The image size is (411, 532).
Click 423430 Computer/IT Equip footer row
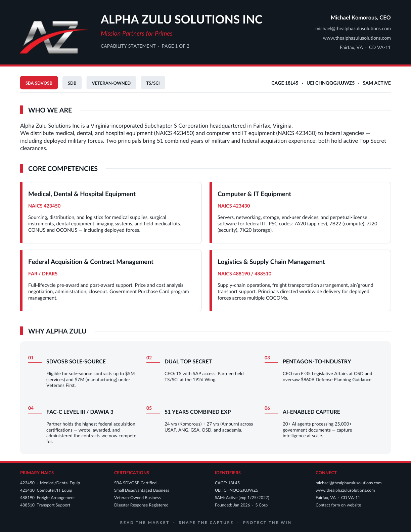point(46,490)
